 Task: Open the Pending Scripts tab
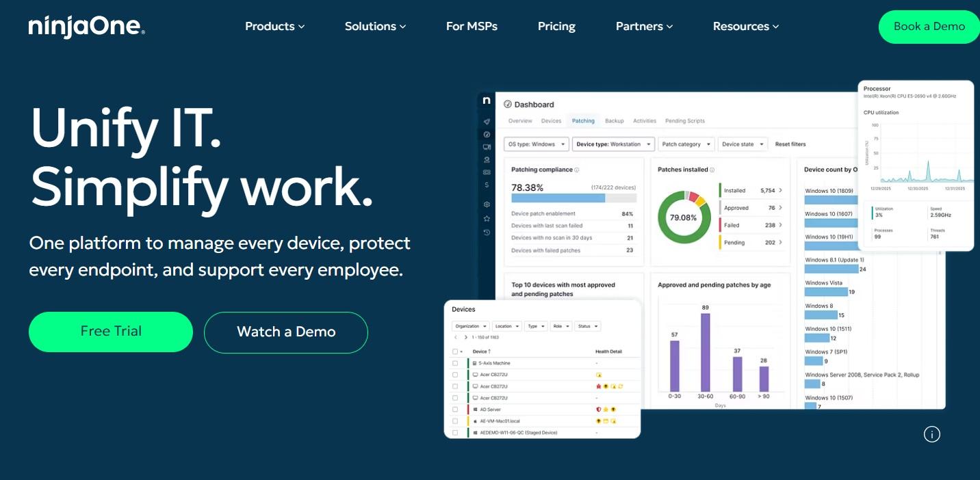(685, 121)
